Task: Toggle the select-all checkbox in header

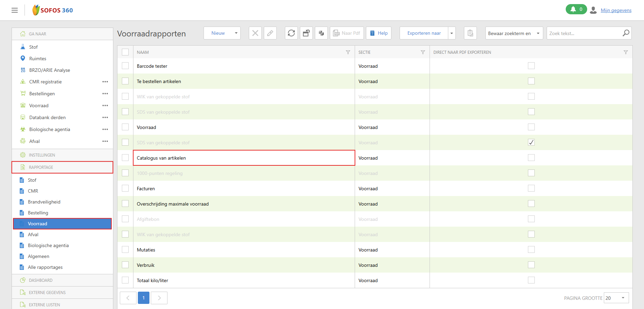Action: 125,52
